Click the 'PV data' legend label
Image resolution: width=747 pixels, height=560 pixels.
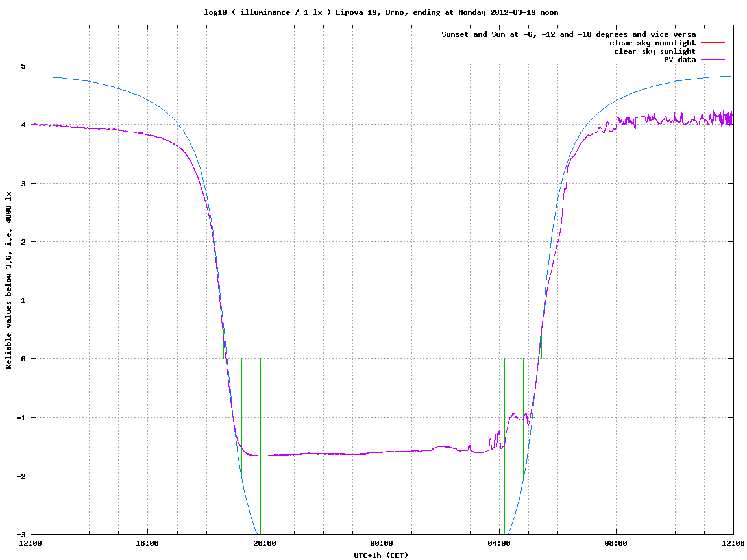(680, 60)
